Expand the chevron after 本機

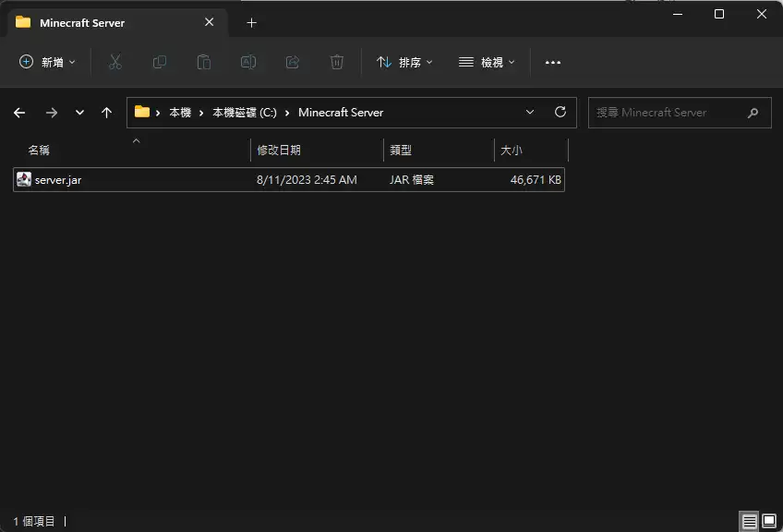point(201,113)
